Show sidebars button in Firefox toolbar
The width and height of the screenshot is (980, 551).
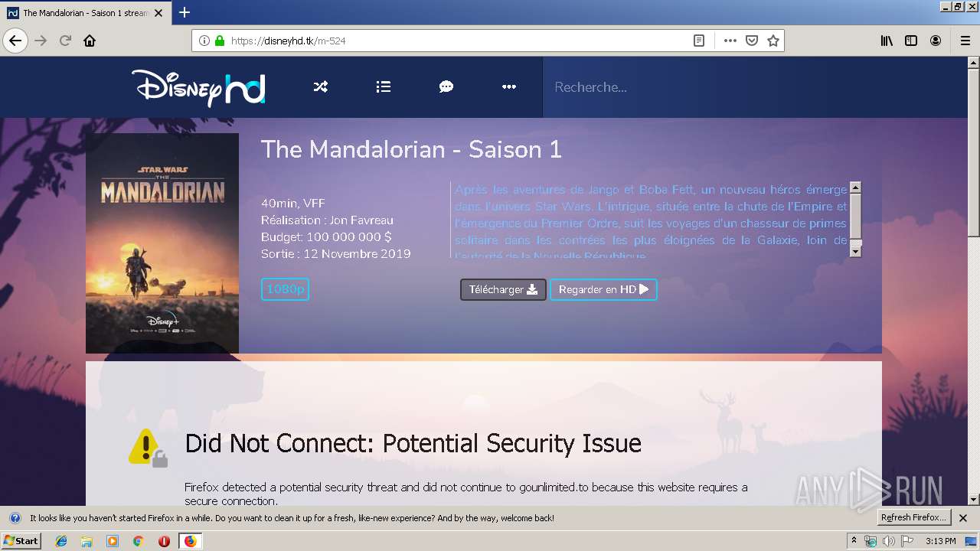tap(911, 41)
